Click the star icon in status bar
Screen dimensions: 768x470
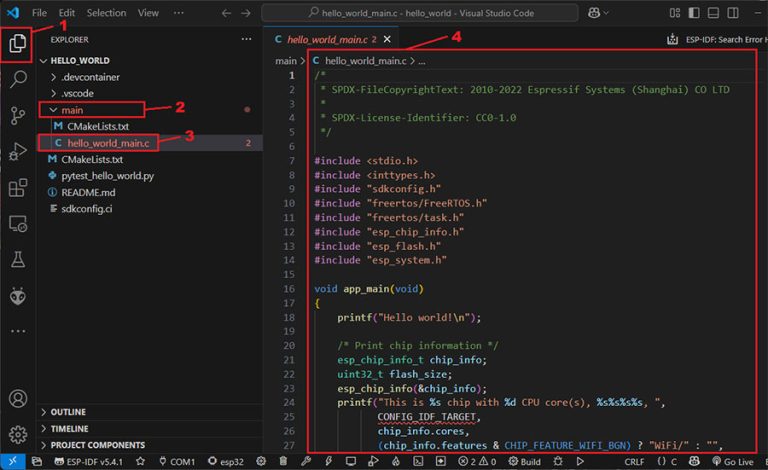[x=141, y=461]
